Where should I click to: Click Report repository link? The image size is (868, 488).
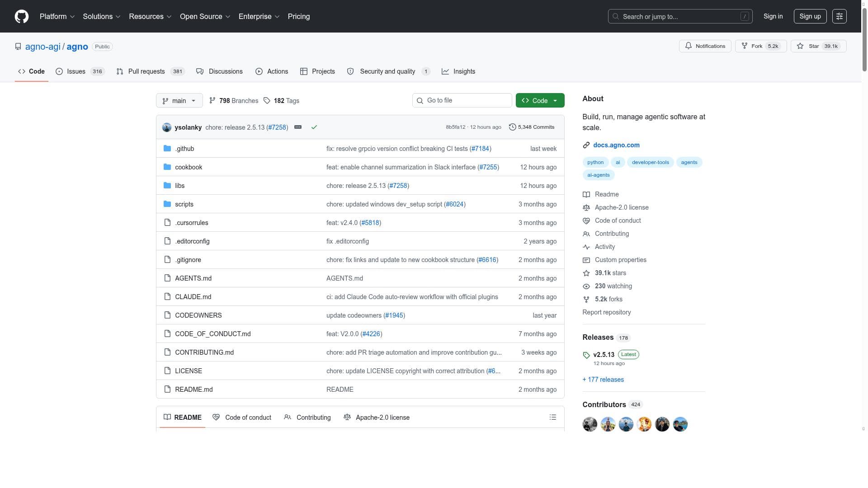pyautogui.click(x=606, y=312)
